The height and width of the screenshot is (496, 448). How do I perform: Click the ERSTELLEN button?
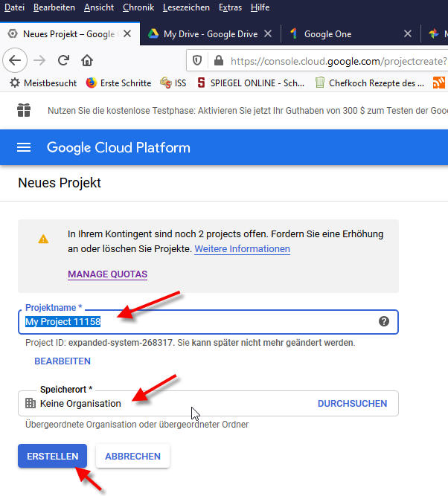coord(52,457)
